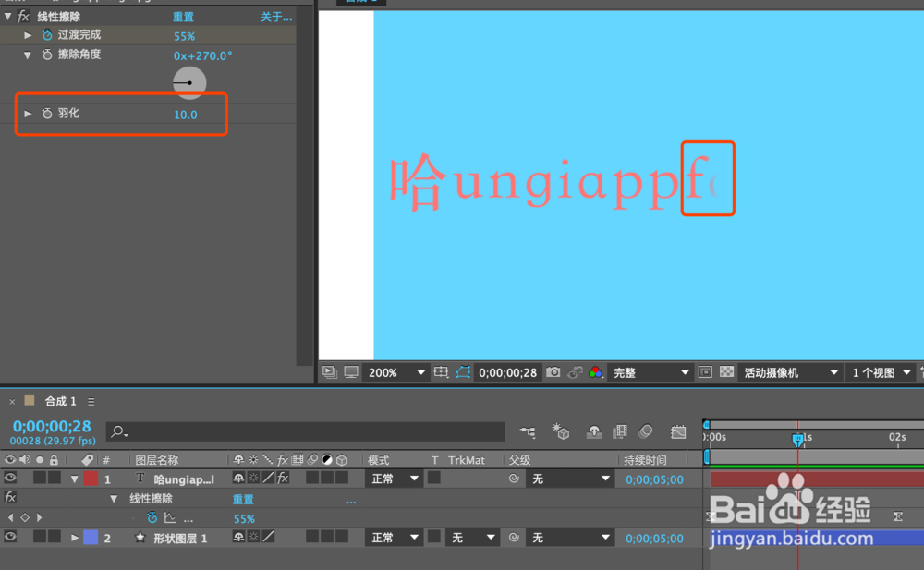
Task: Toggle fx switch on layer 1 row
Action: pyautogui.click(x=283, y=478)
